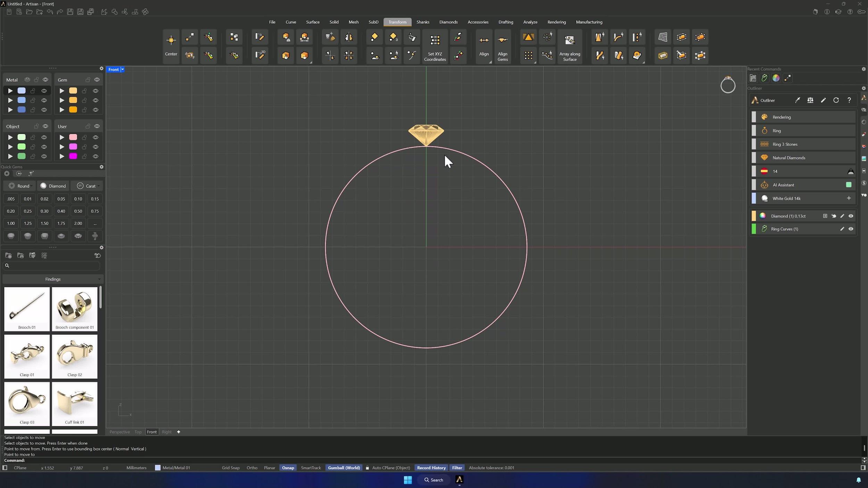Click the Windows Start button
The height and width of the screenshot is (488, 868).
408,480
